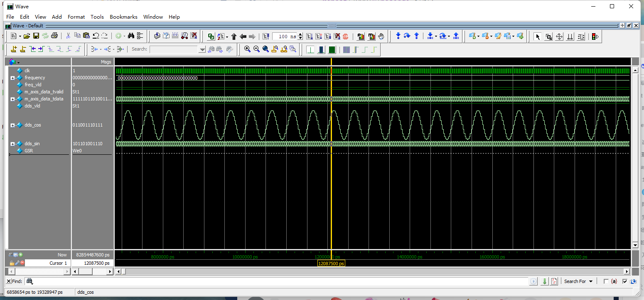This screenshot has height=300, width=644.
Task: Open the New file icon dropdown arrow
Action: tap(20, 37)
